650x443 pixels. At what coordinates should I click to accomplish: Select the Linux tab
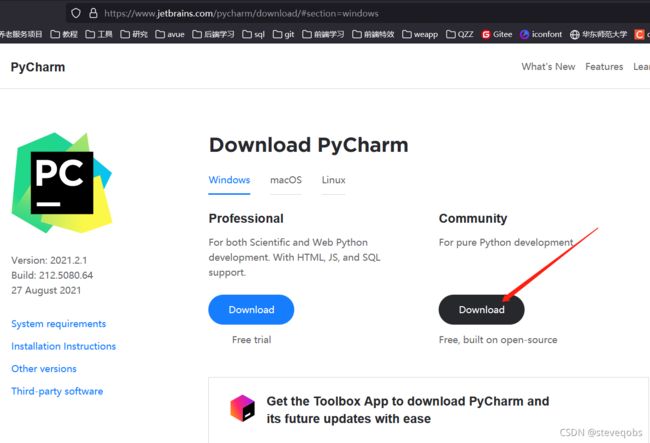point(333,180)
